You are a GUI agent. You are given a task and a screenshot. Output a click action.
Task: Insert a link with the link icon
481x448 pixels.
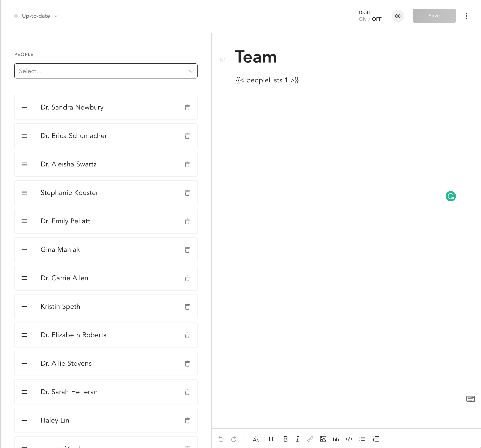click(310, 439)
